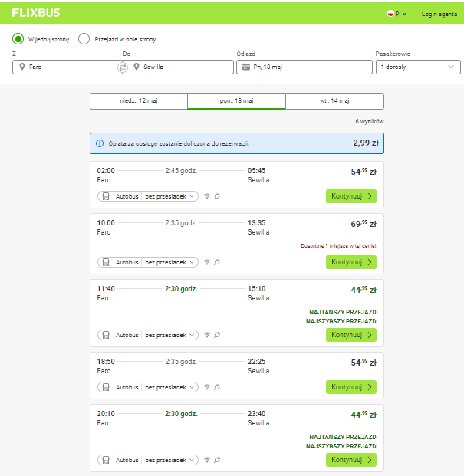Click Kontynuuj for 20:10 departure

click(351, 460)
